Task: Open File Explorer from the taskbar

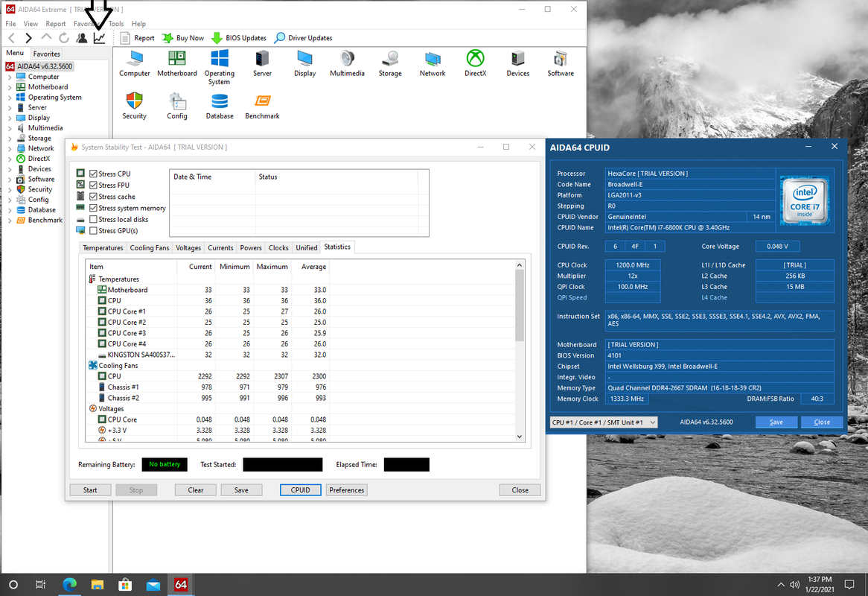Action: 98,584
